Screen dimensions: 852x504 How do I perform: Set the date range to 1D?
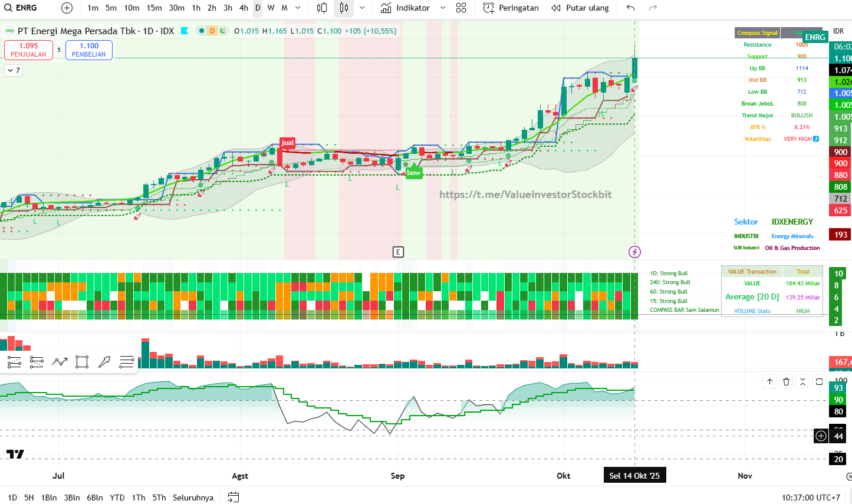[x=12, y=498]
